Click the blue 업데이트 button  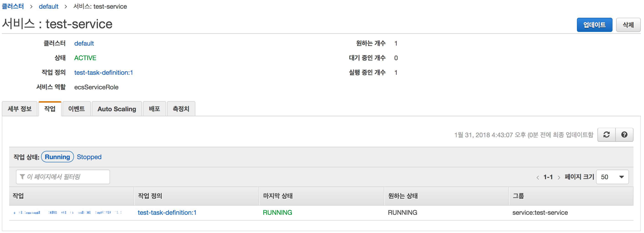tap(594, 25)
